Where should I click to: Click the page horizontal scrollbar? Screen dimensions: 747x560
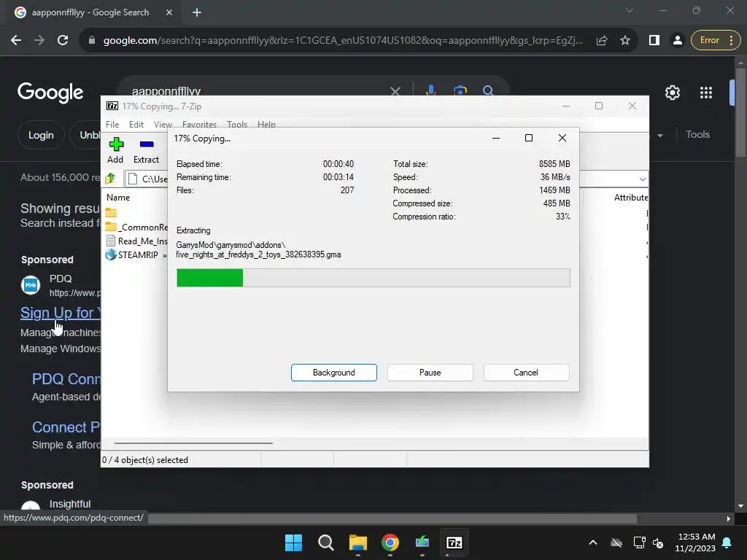tap(392, 518)
